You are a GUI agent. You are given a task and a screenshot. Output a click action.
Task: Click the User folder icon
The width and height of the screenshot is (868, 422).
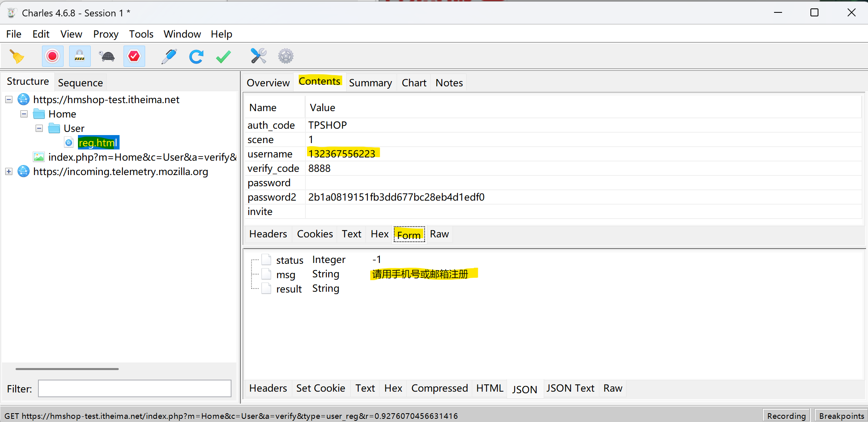pos(54,128)
